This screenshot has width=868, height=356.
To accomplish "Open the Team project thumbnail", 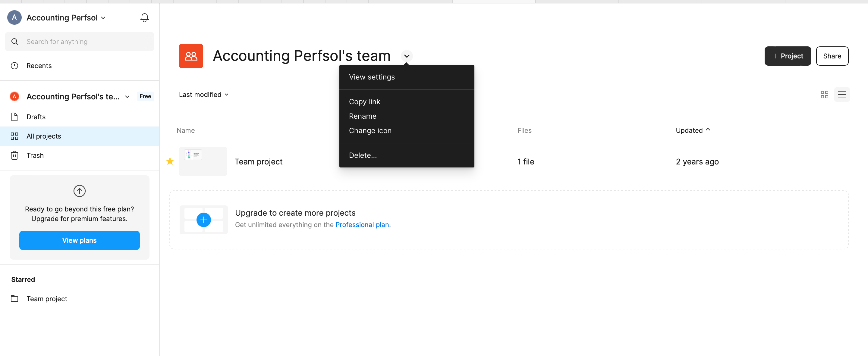I will [x=203, y=161].
